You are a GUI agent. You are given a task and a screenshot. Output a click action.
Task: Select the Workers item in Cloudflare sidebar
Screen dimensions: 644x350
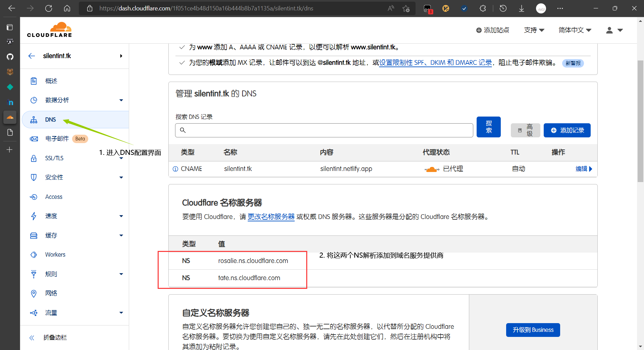55,255
